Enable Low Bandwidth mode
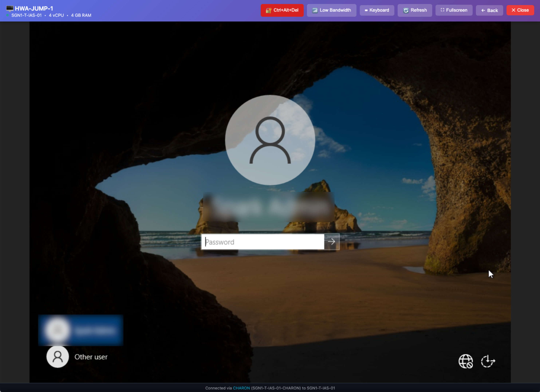540x392 pixels. 331,10
